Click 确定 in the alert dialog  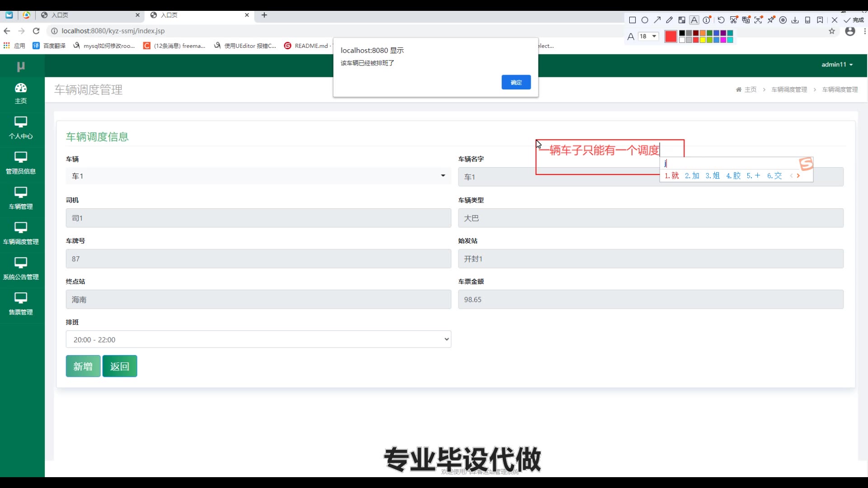click(516, 82)
